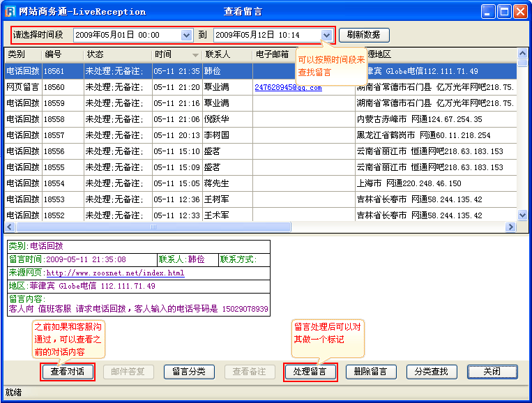Open the start date dropdown
Screen dimensions: 532x403
coord(186,35)
